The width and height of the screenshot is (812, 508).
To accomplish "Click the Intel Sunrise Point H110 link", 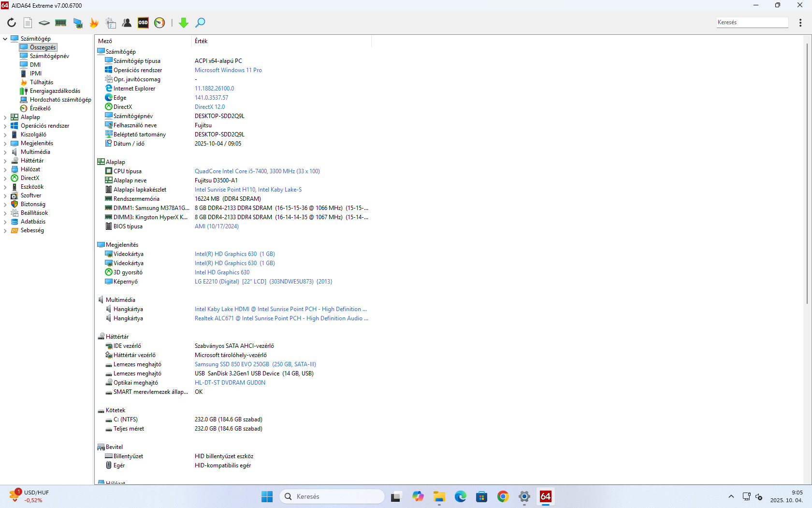I will tap(248, 190).
